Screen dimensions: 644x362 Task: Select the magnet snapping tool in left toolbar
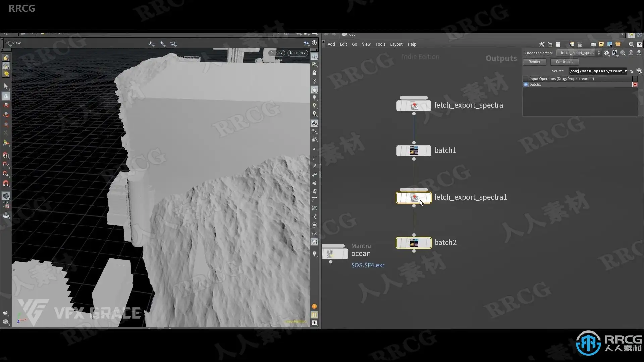coord(6,183)
